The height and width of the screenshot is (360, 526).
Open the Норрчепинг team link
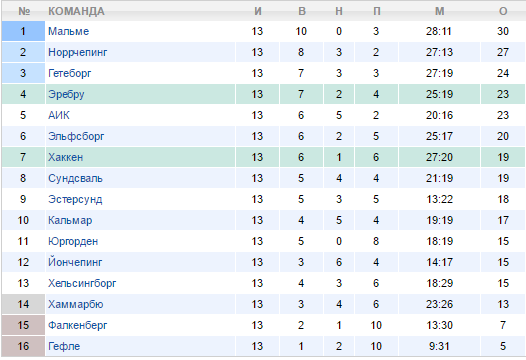(77, 52)
